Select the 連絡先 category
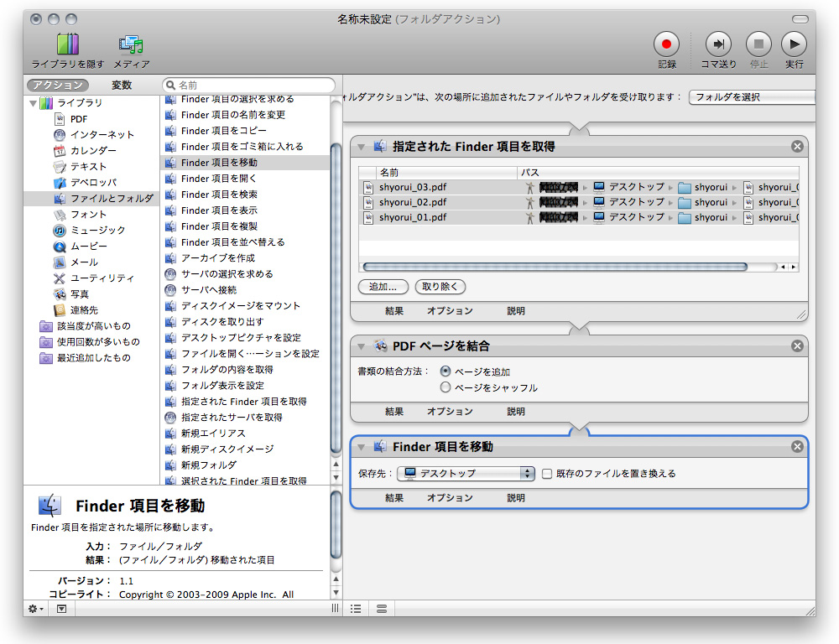 (76, 310)
